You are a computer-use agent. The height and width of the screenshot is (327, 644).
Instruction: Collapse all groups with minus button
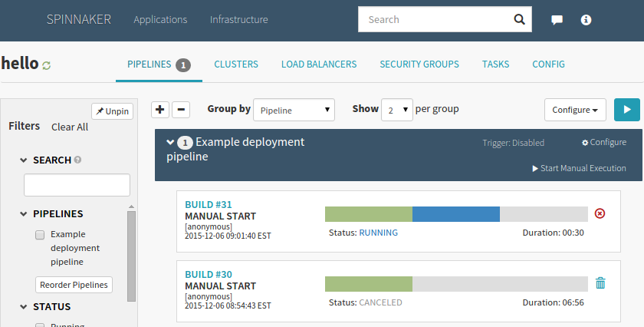click(181, 110)
